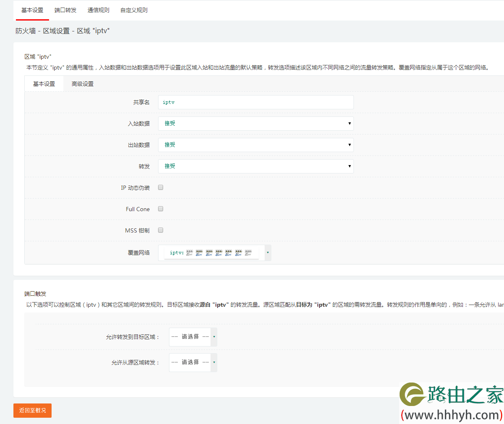This screenshot has width=504, height=424.
Task: Enable the IP 动态伪装 checkbox
Action: point(161,187)
